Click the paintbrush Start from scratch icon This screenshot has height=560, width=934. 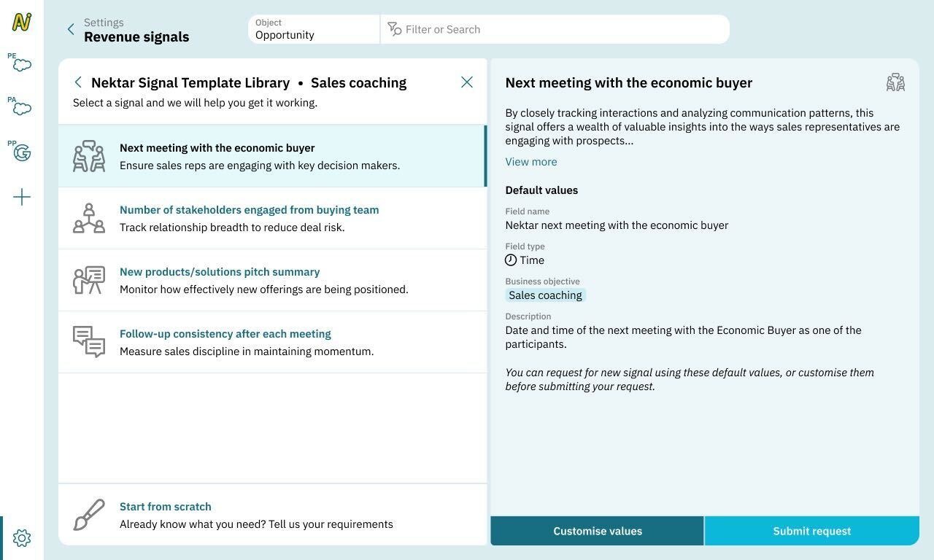click(x=89, y=515)
